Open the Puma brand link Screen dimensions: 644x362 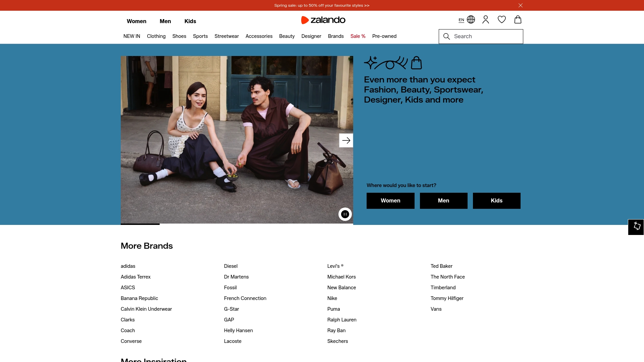[x=334, y=309]
